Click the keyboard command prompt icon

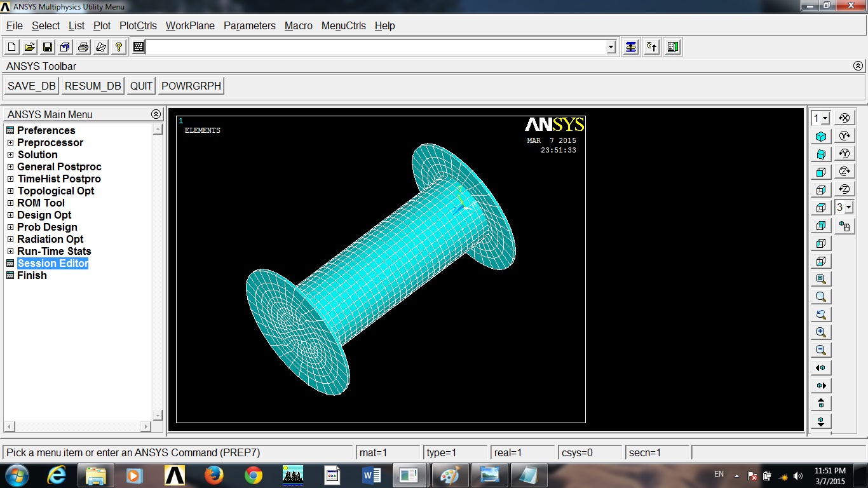(x=139, y=47)
